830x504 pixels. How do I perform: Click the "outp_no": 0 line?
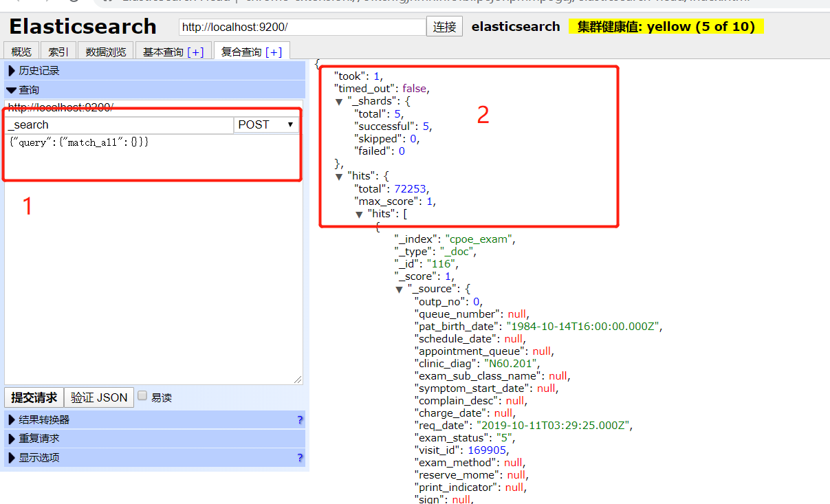click(449, 301)
